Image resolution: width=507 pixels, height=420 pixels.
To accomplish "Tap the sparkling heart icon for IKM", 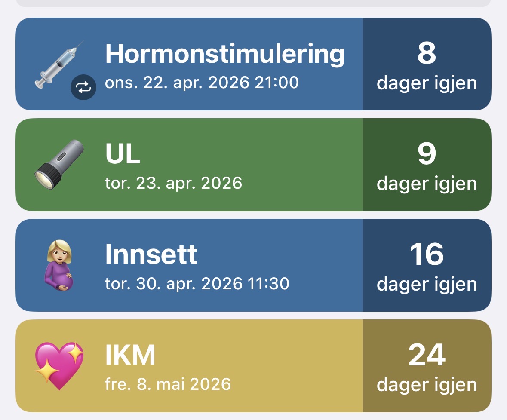I will [x=59, y=366].
